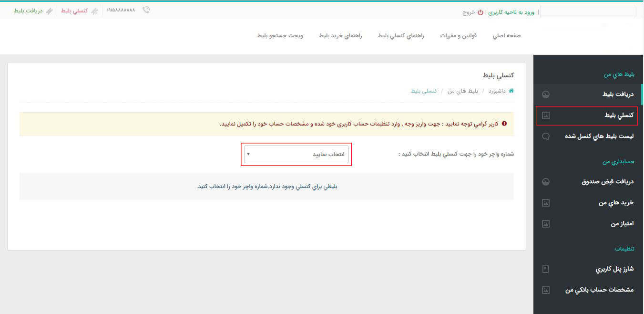This screenshot has height=314, width=644.
Task: Click the کنسلي بلیط sidebar image icon
Action: coord(545,115)
